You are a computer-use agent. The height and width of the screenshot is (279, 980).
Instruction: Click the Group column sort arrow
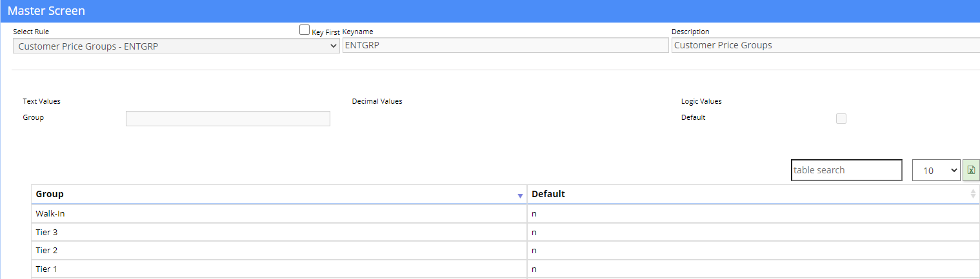coord(520,195)
